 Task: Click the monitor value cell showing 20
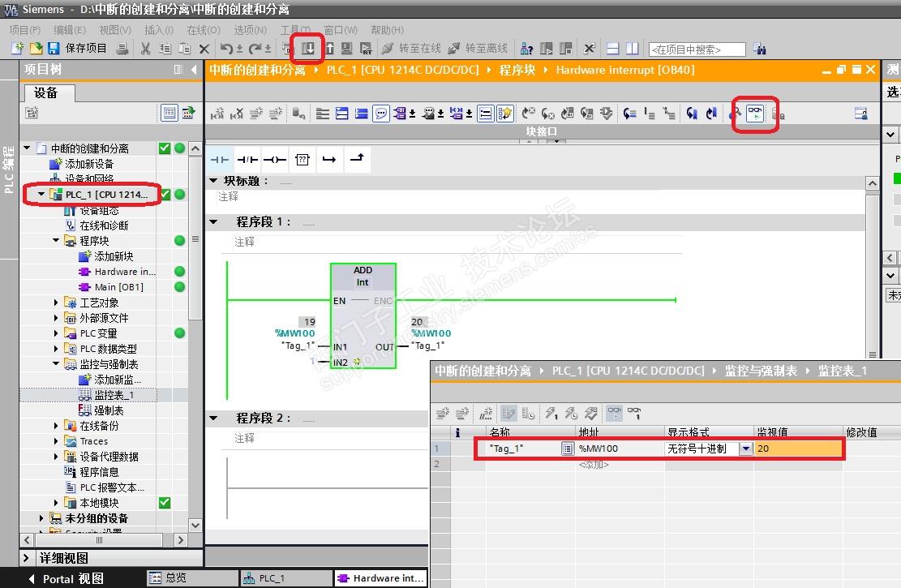point(797,449)
